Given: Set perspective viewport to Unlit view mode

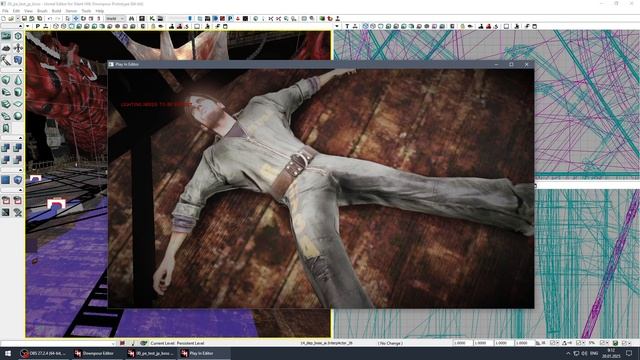Looking at the screenshot, I should pyautogui.click(x=71, y=27).
